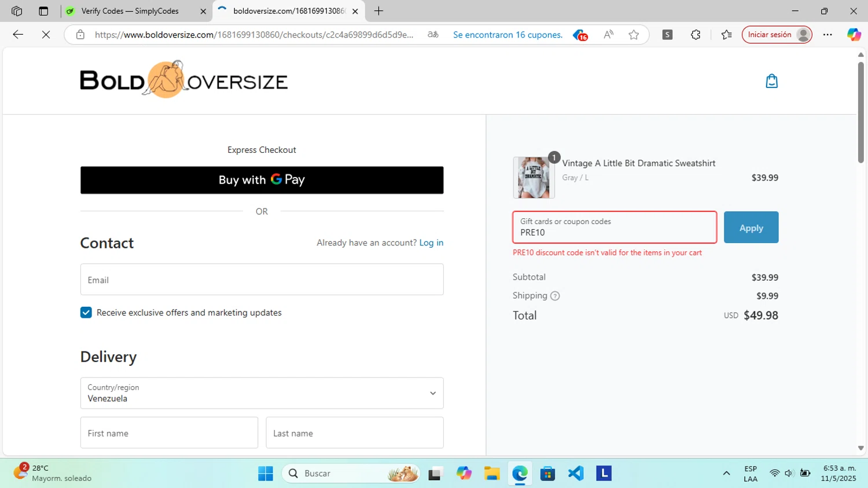Activate the Read aloud icon
868x488 pixels.
tap(608, 35)
